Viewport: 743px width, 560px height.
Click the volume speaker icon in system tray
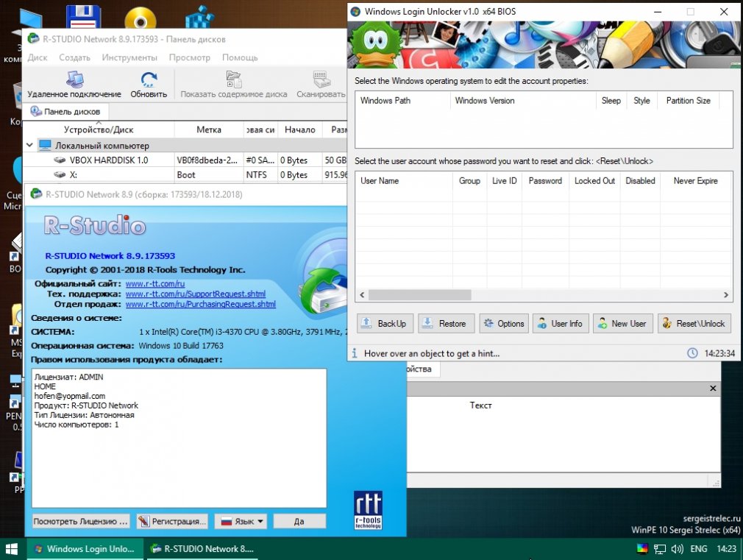(677, 549)
